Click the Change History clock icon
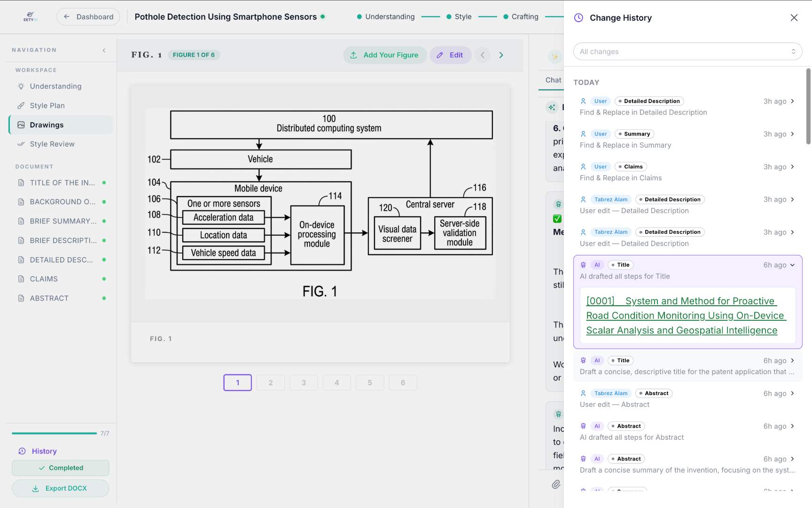The height and width of the screenshot is (508, 812). point(578,18)
